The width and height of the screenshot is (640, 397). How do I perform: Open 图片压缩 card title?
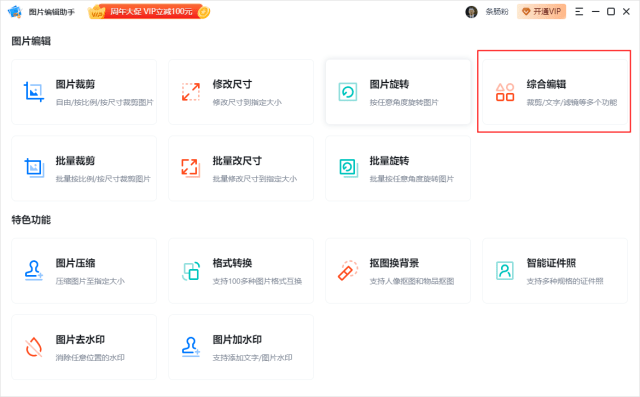tap(76, 263)
